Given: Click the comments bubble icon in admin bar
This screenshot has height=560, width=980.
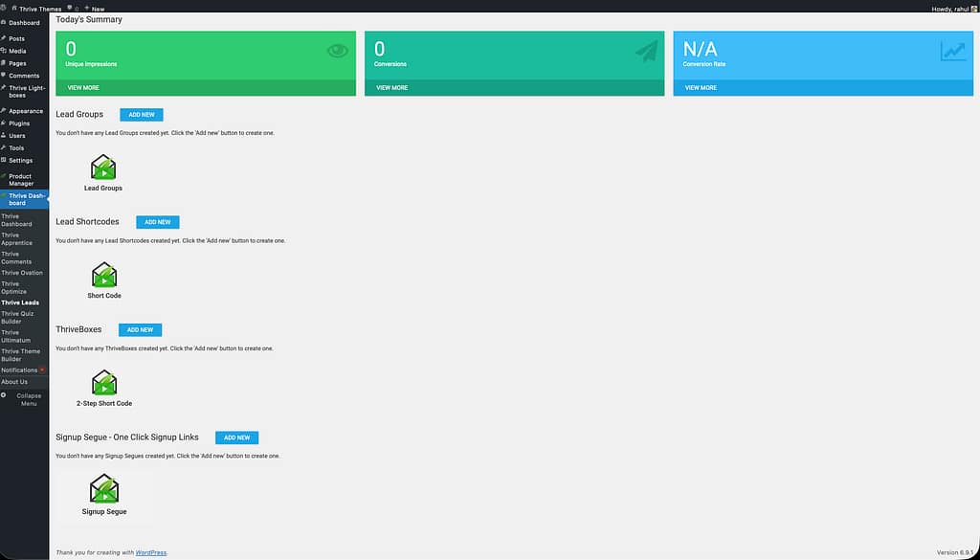Looking at the screenshot, I should [72, 8].
